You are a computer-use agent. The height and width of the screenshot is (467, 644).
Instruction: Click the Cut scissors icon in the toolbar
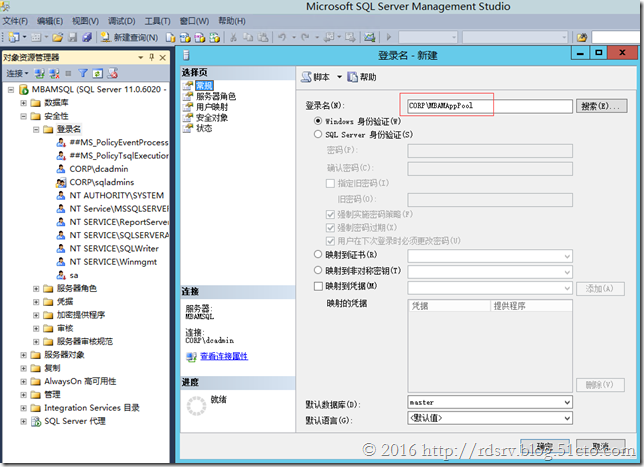[x=233, y=37]
